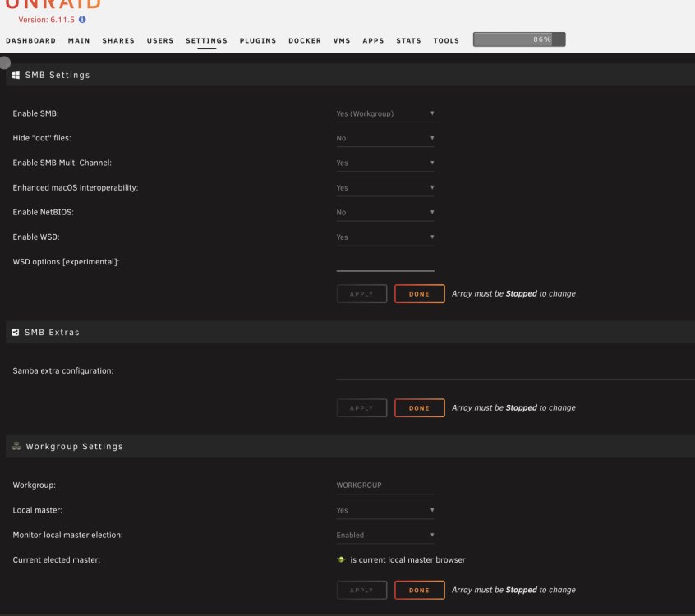Open the Enable SMB dropdown
The width and height of the screenshot is (695, 616).
pyautogui.click(x=385, y=113)
